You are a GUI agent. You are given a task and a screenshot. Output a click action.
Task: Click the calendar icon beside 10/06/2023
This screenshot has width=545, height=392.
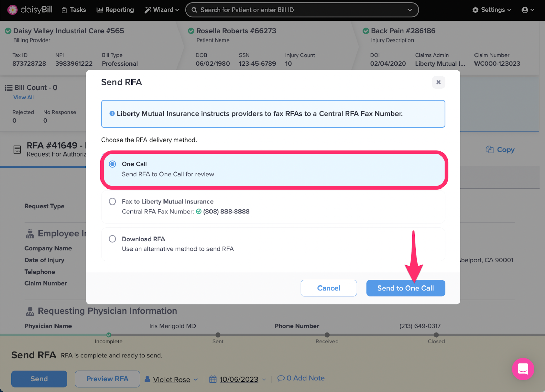213,379
